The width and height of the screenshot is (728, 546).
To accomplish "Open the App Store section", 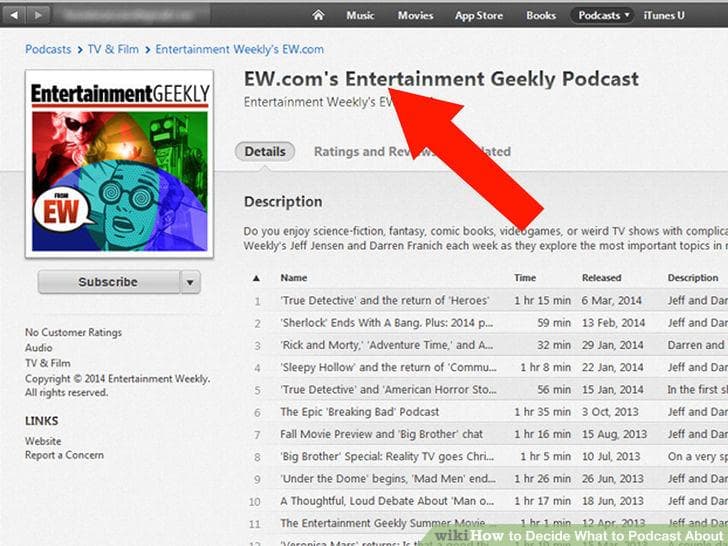I will 479,15.
